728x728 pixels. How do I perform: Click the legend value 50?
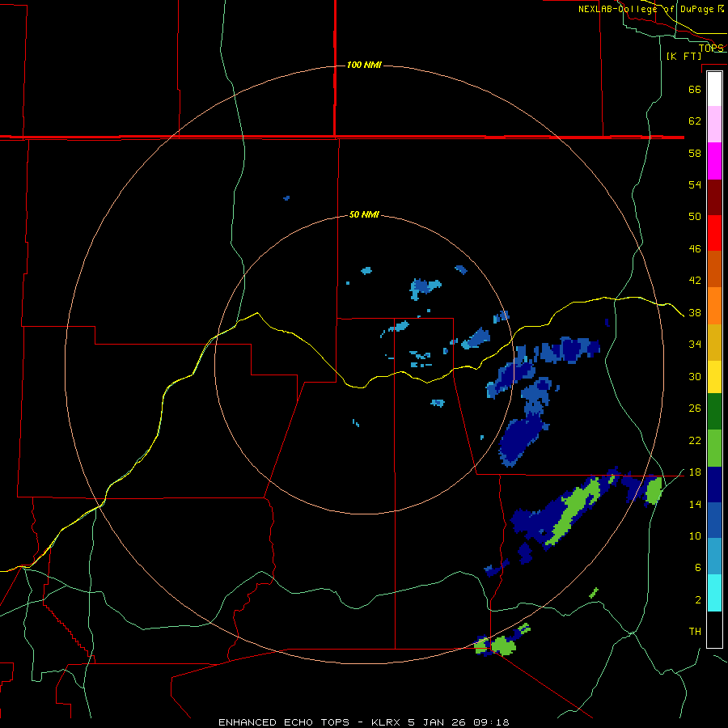[695, 216]
